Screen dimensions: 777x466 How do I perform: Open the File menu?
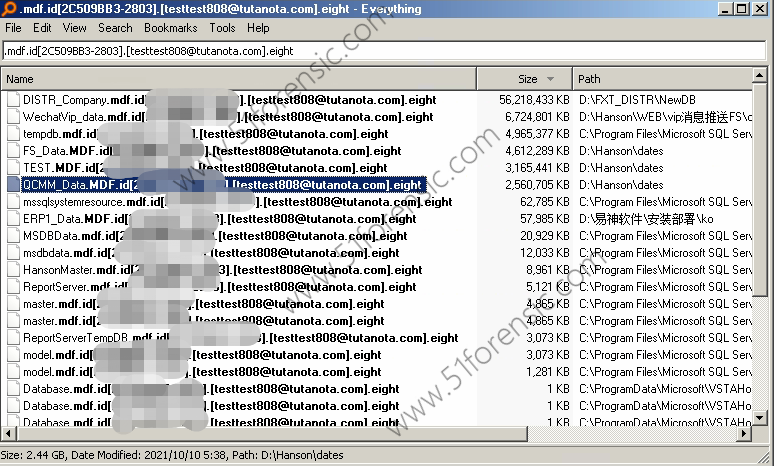14,28
